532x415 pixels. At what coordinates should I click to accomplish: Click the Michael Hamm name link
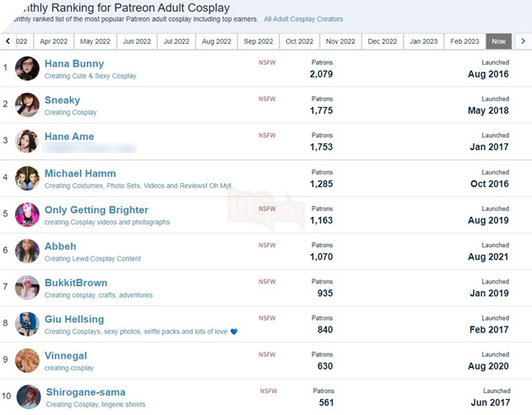81,173
